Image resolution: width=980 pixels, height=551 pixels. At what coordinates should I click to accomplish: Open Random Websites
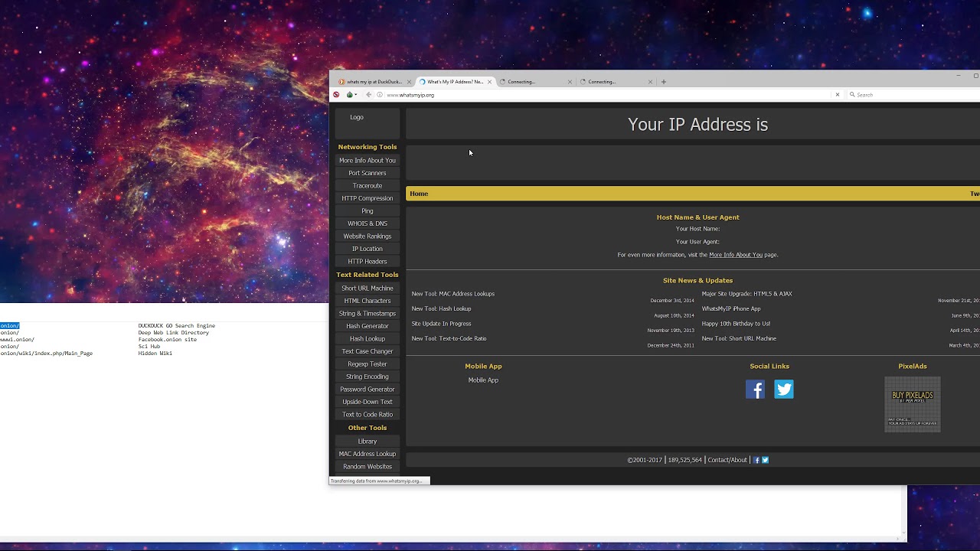[x=367, y=467]
